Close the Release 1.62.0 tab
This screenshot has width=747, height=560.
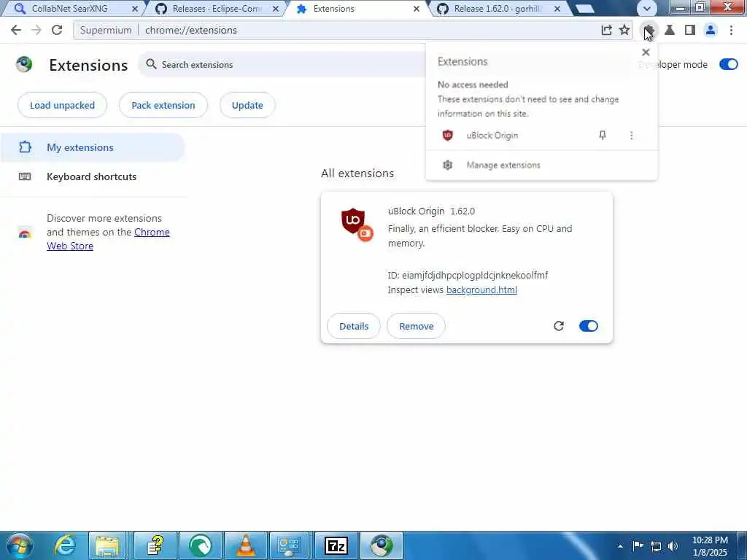coord(557,9)
